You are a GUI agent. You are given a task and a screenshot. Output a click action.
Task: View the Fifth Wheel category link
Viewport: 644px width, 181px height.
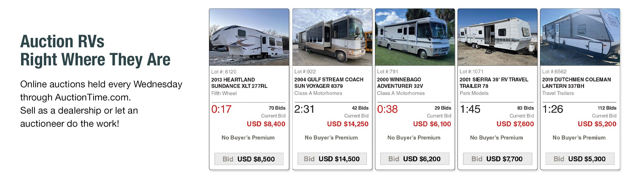click(224, 93)
